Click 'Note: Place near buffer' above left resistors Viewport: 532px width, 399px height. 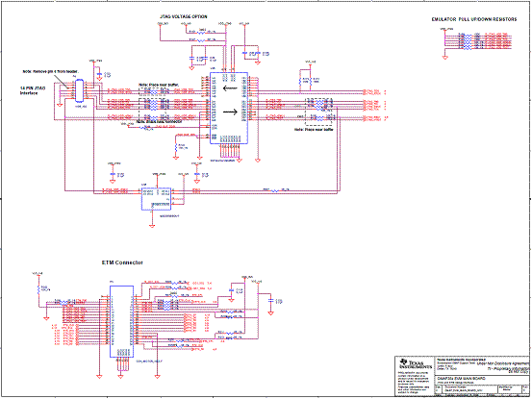159,85
